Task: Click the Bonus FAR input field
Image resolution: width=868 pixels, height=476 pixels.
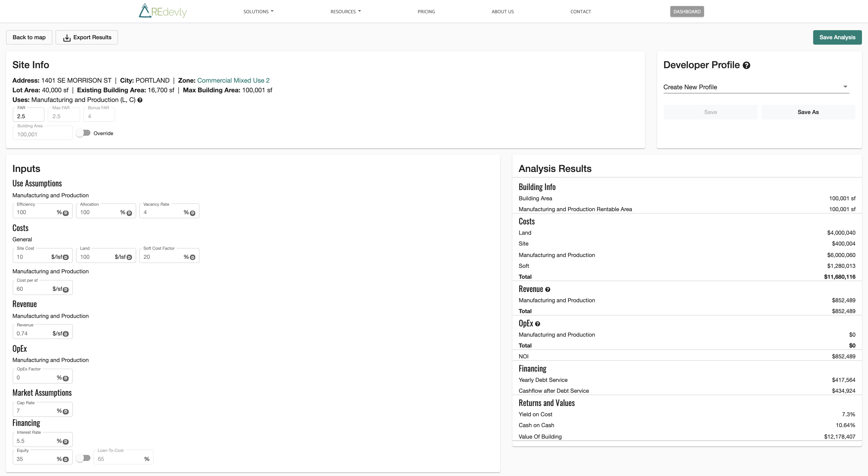Action: (x=99, y=115)
